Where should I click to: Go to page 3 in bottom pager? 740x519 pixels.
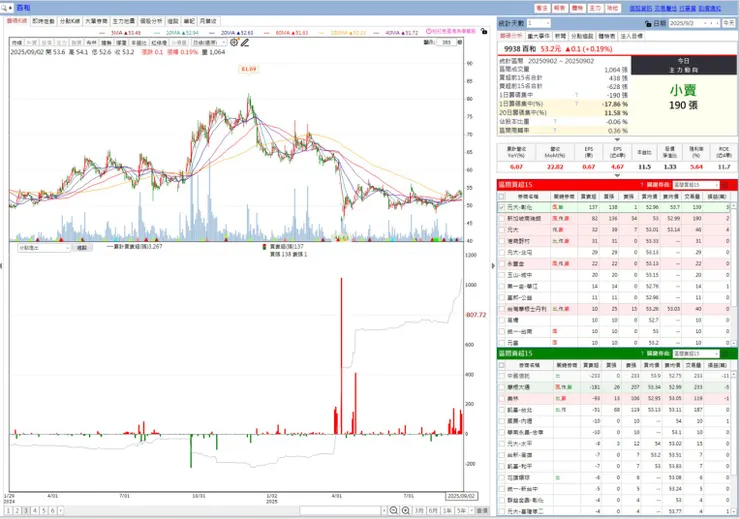(x=26, y=511)
